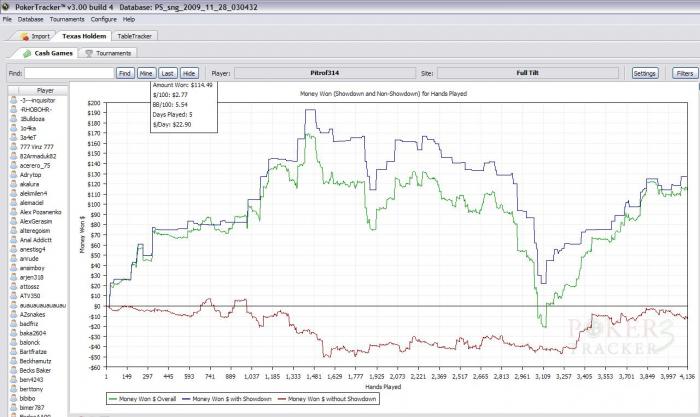The image size is (700, 417).
Task: Click the player icon beside alekmilen4
Action: tap(14, 193)
